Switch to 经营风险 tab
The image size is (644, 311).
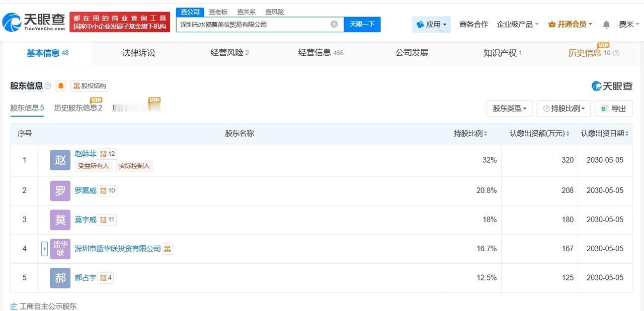pos(229,53)
